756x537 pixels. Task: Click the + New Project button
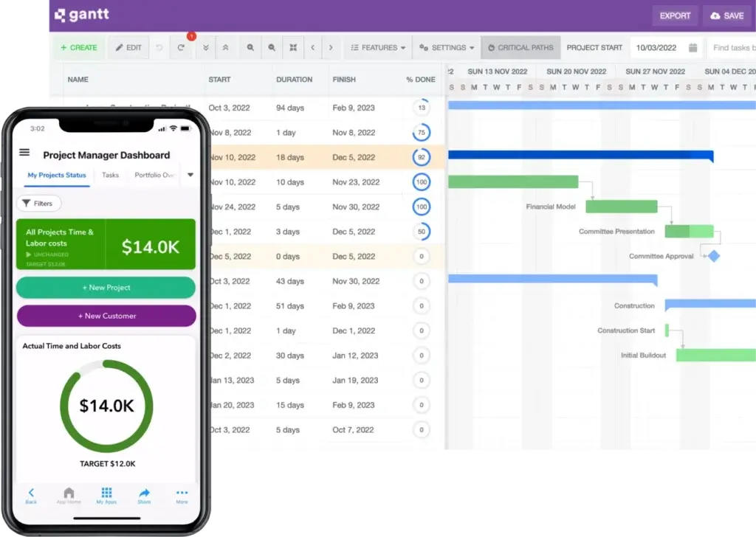pyautogui.click(x=106, y=288)
